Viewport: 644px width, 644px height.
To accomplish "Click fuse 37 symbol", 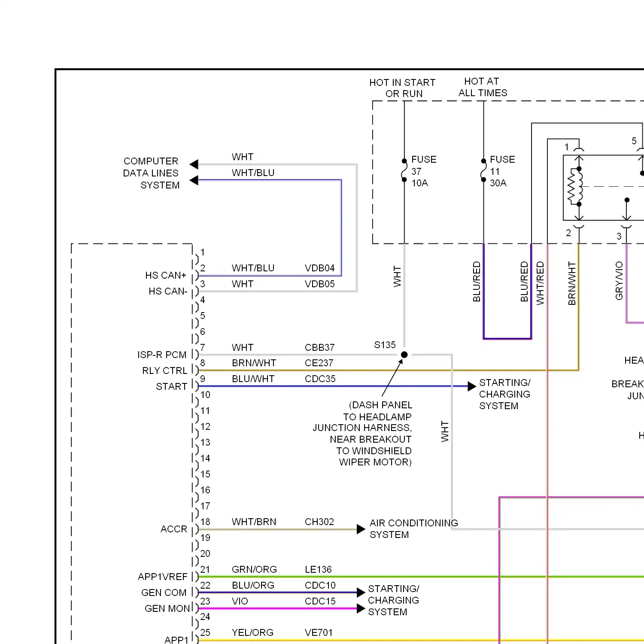I will point(404,170).
